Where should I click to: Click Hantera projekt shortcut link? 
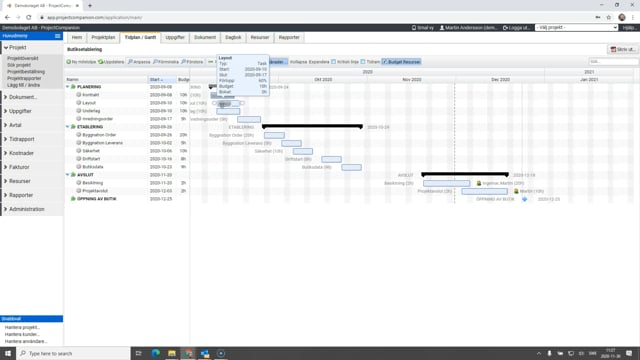coord(22,327)
